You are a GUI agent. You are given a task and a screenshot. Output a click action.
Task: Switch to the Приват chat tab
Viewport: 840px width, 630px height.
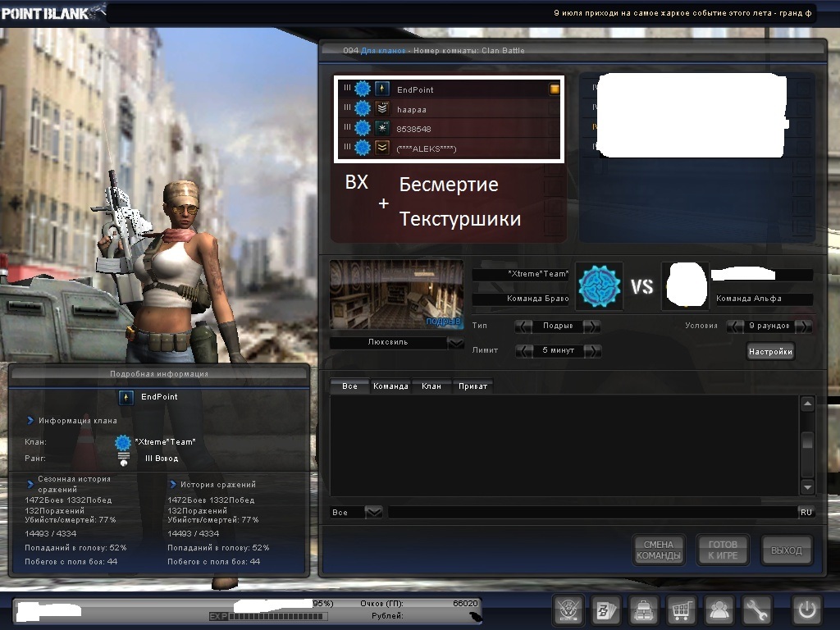472,386
